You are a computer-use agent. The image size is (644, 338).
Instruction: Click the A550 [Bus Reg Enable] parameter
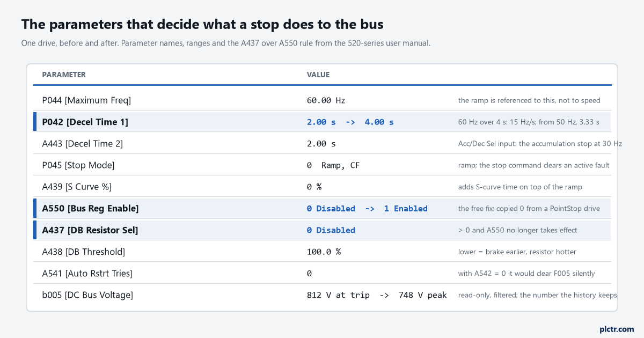pyautogui.click(x=90, y=208)
